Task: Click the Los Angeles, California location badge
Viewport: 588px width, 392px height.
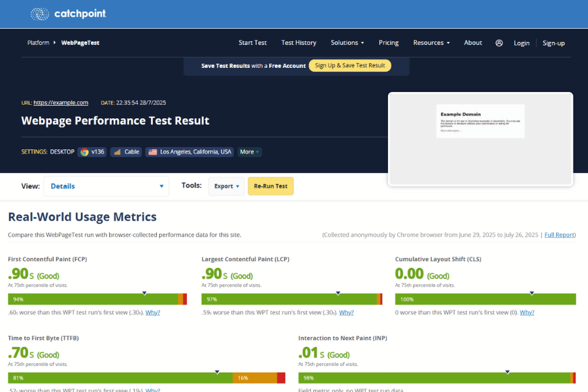Action: tap(189, 152)
